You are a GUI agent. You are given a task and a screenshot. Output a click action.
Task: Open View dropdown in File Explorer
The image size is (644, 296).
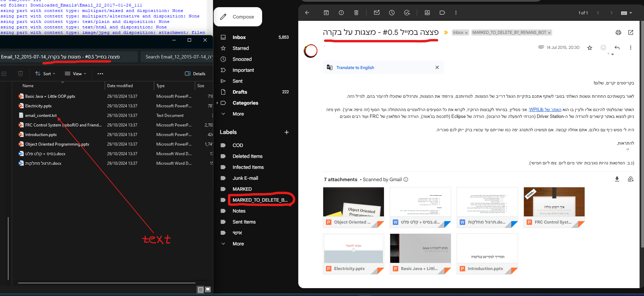tap(75, 73)
